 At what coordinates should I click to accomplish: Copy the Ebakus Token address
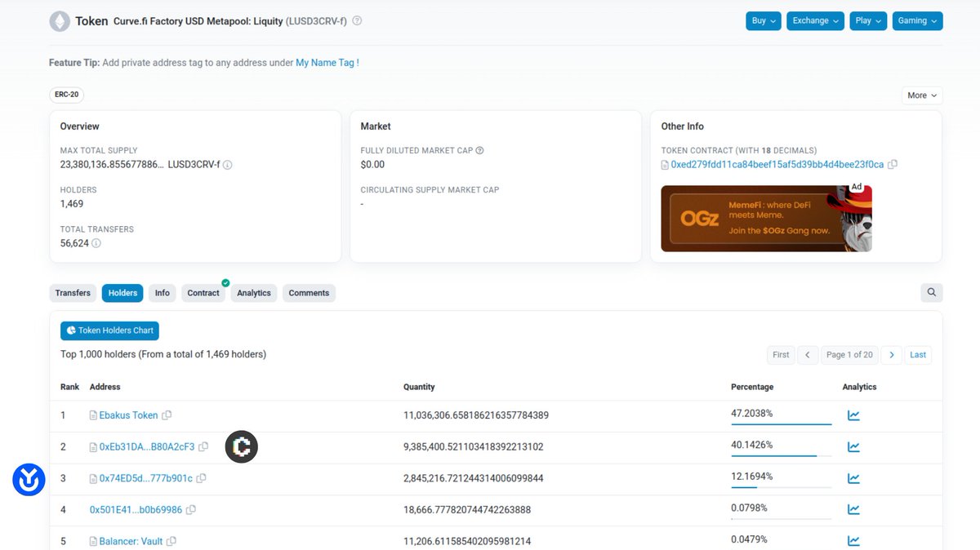tap(167, 415)
